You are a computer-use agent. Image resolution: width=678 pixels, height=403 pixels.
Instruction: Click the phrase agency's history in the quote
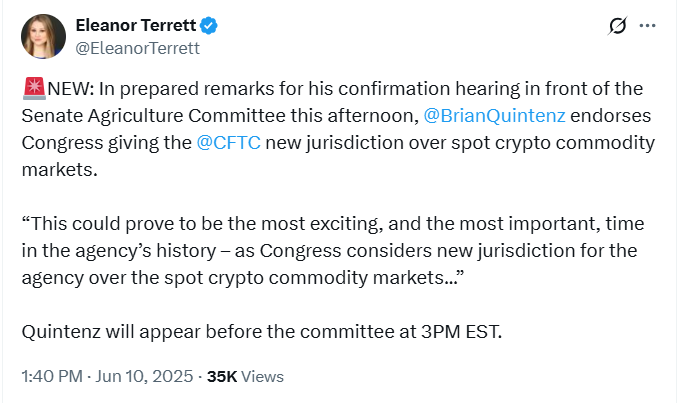click(x=145, y=250)
